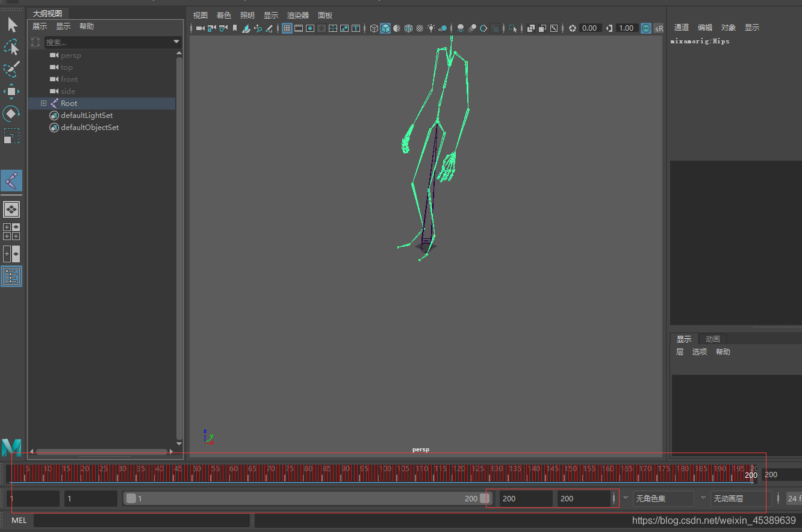This screenshot has width=802, height=532.
Task: Open the channel box 编辑 menu
Action: click(x=705, y=28)
